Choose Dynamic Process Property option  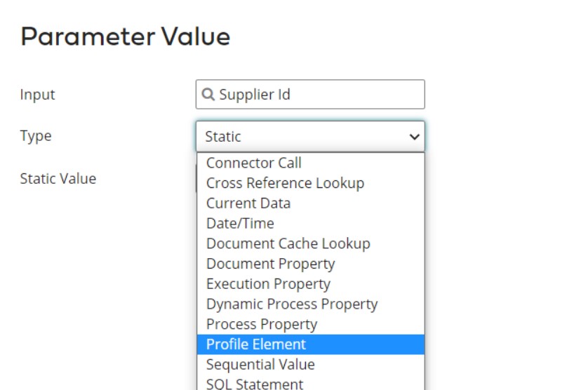click(292, 304)
